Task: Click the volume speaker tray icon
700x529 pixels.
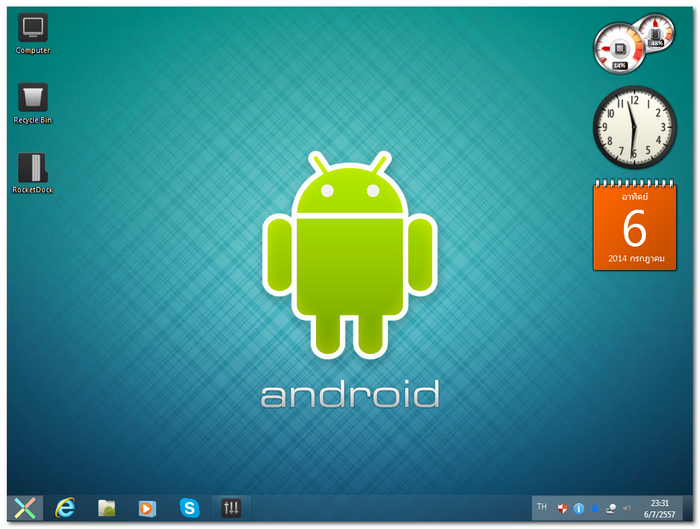Action: point(627,508)
